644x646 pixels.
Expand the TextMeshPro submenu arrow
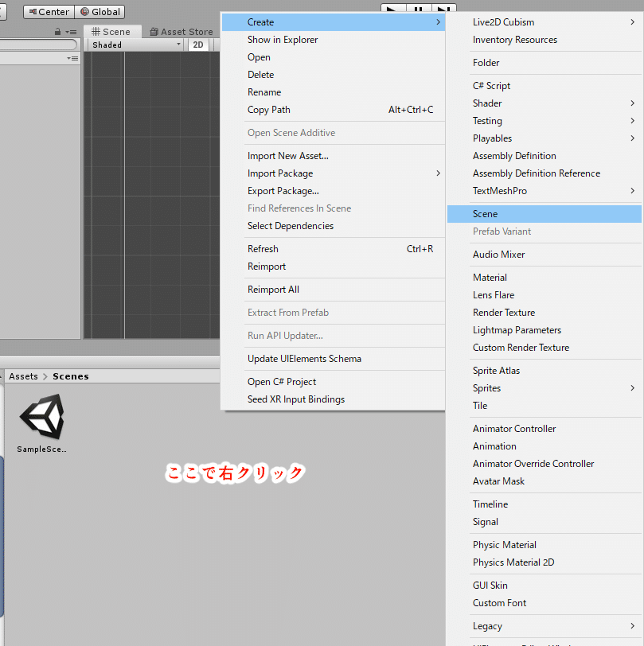[632, 191]
